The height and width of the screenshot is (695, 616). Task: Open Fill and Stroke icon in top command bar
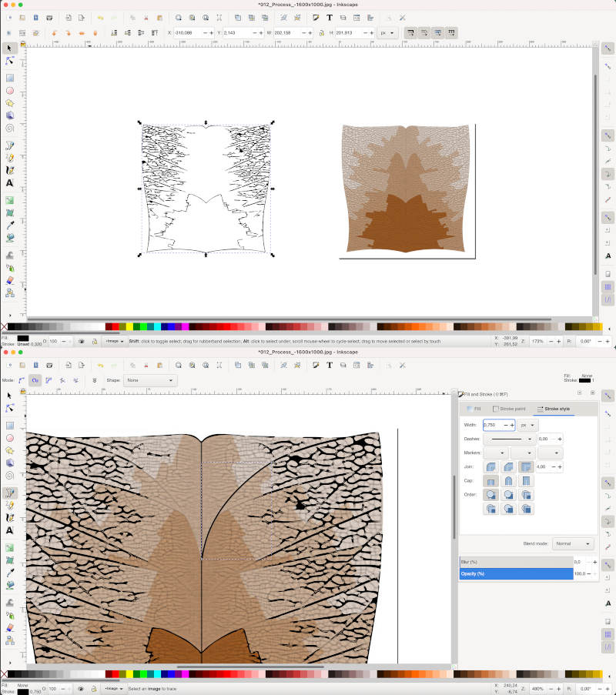coord(316,18)
